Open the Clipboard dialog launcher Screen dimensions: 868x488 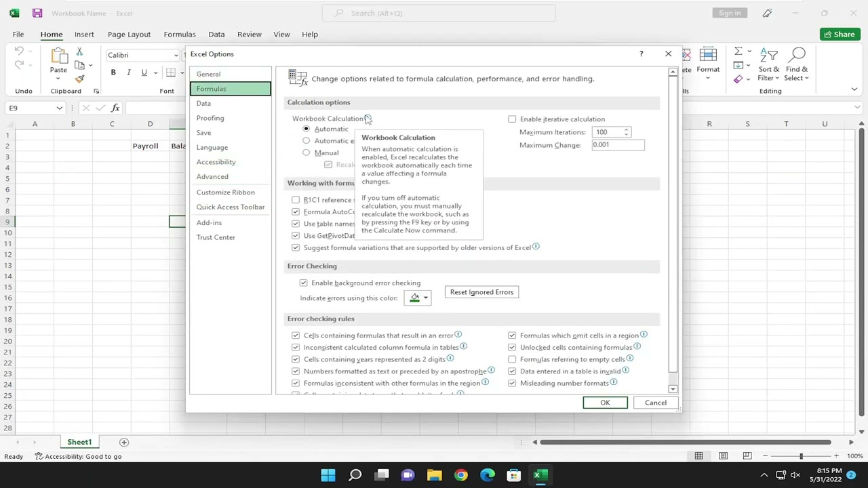pyautogui.click(x=96, y=91)
